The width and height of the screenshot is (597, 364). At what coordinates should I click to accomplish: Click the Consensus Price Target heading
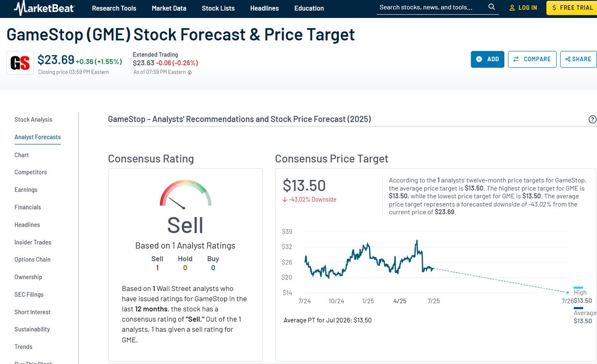[x=332, y=159]
